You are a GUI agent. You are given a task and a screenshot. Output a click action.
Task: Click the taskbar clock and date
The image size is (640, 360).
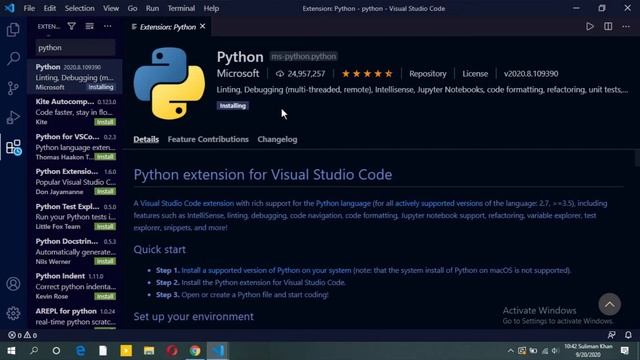point(588,351)
